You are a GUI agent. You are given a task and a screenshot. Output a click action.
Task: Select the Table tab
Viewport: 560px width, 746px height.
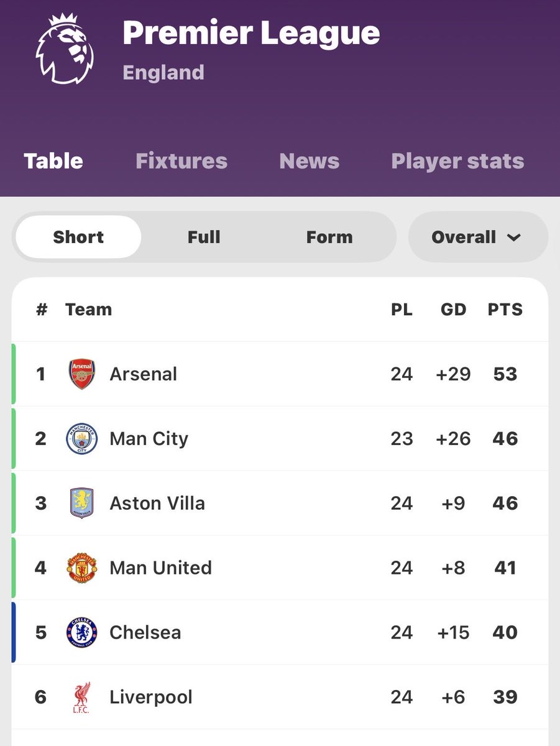point(53,161)
